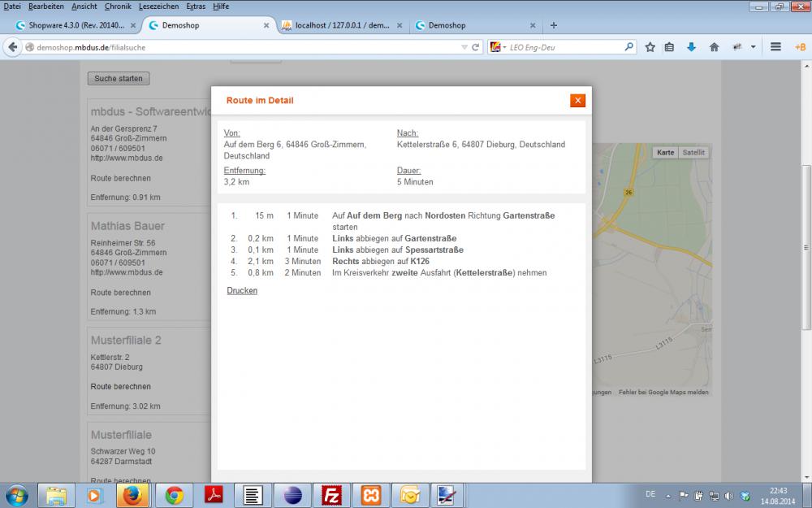Open the Firefox downloads arrow icon
812x508 pixels.
coord(692,47)
